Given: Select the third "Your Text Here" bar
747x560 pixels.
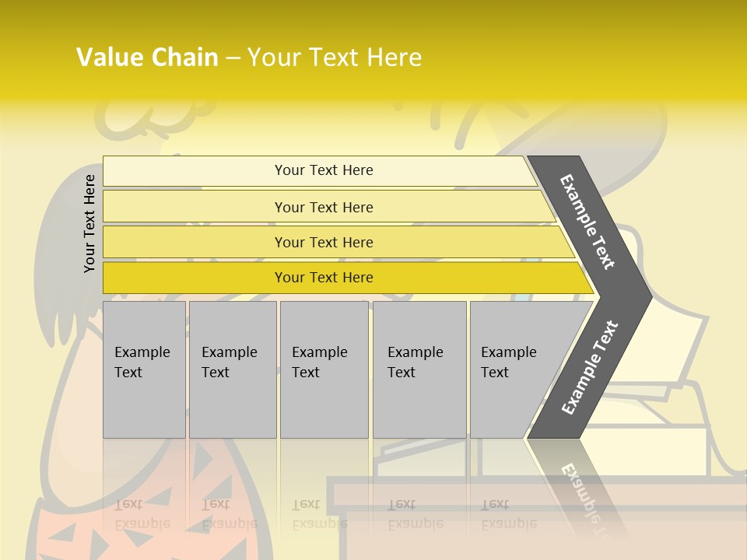Looking at the screenshot, I should click(x=324, y=242).
